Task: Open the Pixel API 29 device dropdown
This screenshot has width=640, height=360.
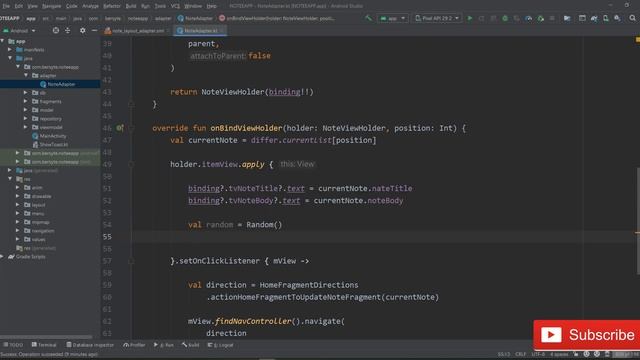Action: click(437, 18)
